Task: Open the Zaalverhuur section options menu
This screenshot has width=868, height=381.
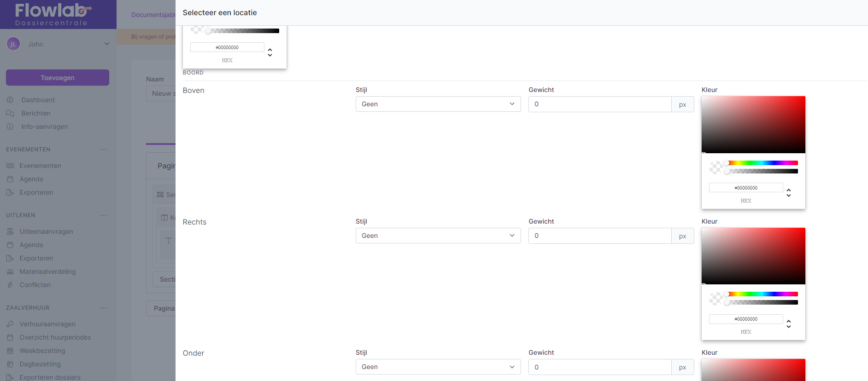Action: point(104,308)
